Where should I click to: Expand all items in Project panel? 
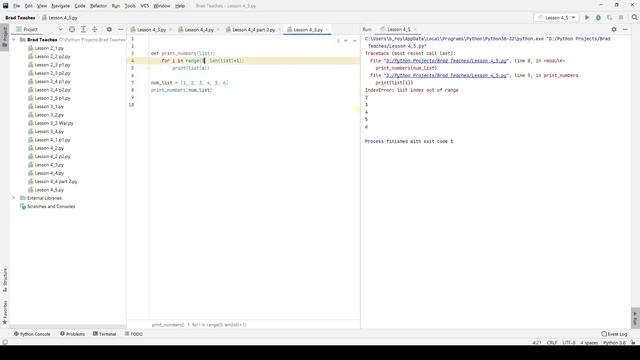(83, 29)
